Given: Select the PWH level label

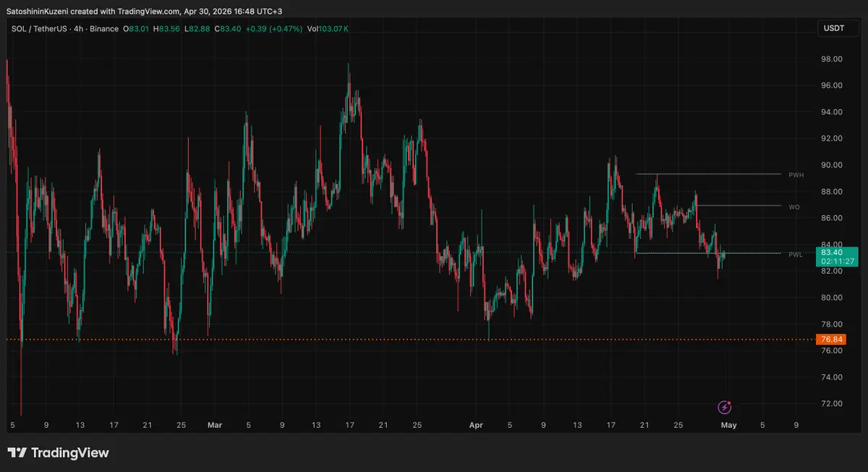Looking at the screenshot, I should 796,174.
